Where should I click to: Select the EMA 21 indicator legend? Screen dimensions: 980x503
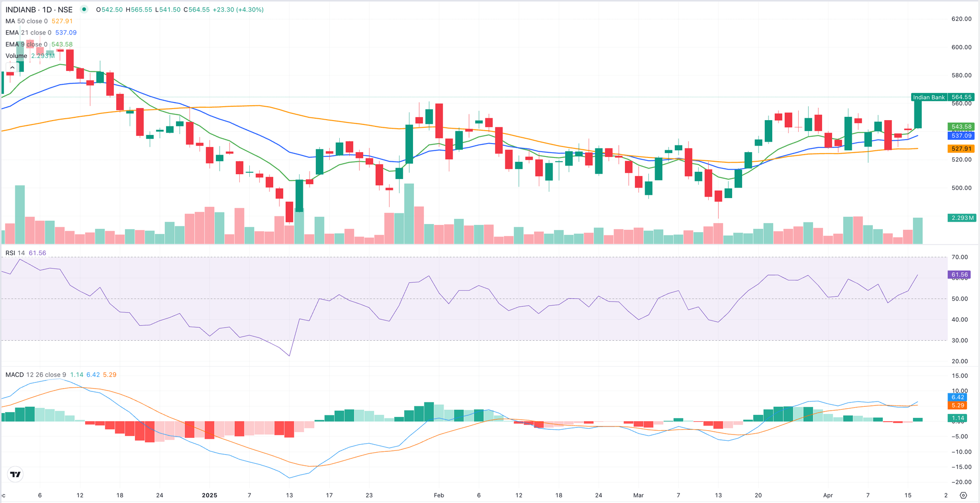(28, 33)
